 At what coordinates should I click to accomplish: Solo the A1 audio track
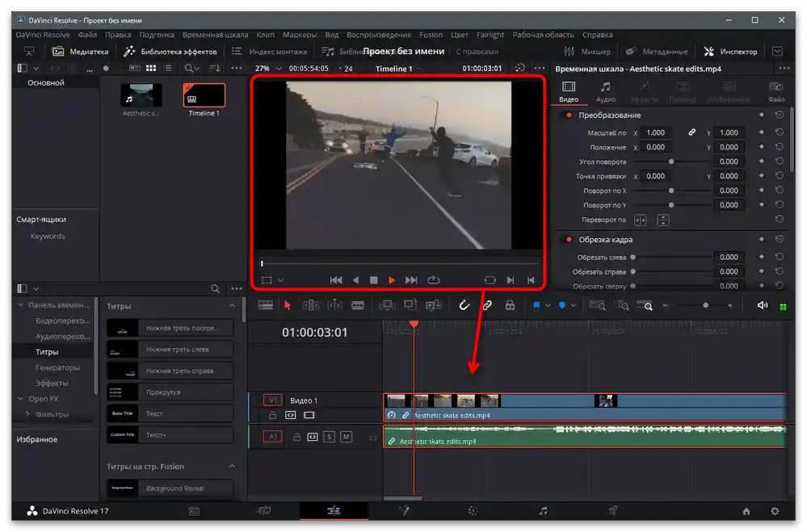[x=330, y=437]
